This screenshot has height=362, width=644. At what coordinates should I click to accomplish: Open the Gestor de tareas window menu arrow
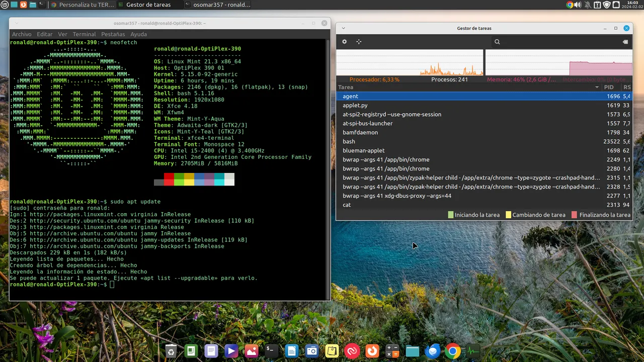pyautogui.click(x=343, y=28)
